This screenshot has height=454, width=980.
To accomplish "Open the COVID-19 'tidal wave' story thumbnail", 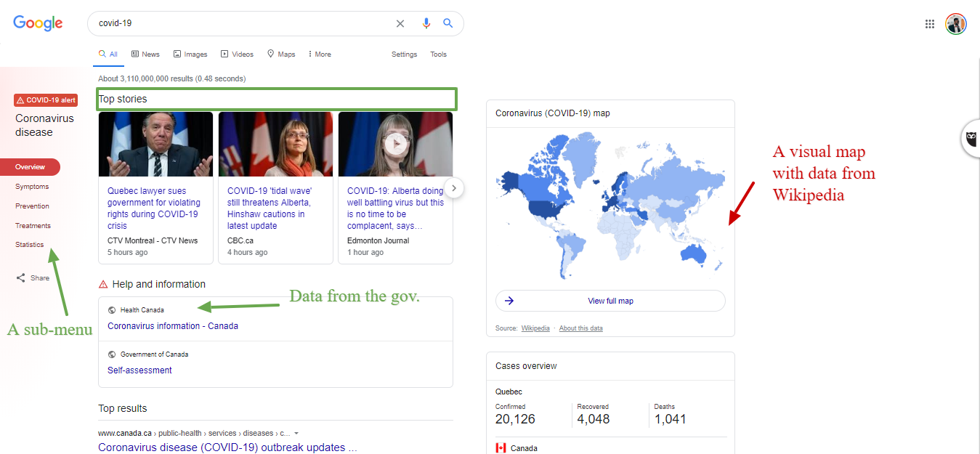I will 276,145.
